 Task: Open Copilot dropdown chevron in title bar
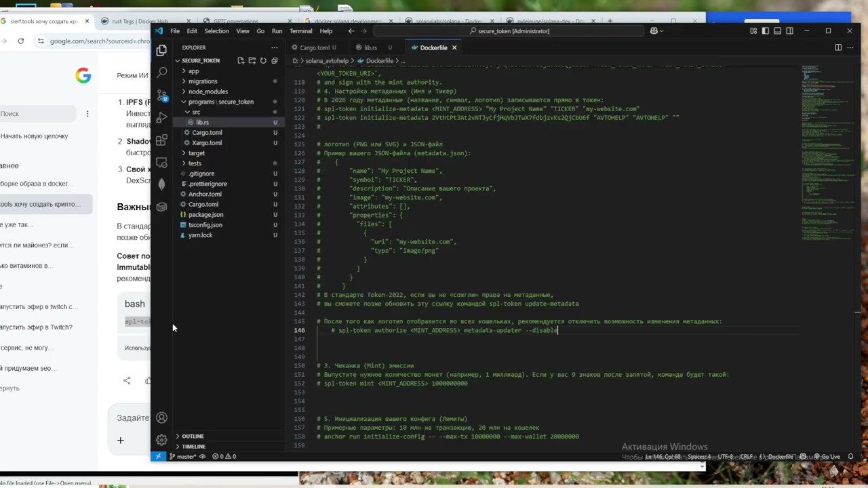[x=662, y=30]
